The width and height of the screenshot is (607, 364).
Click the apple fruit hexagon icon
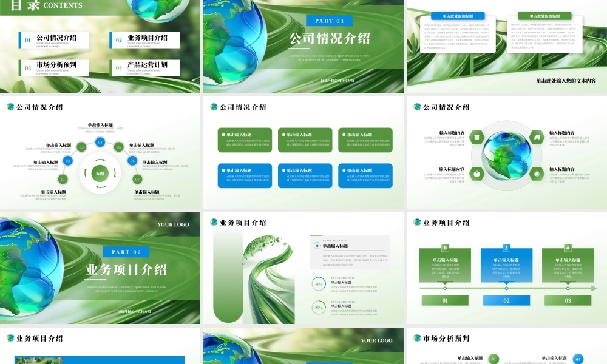click(x=477, y=174)
